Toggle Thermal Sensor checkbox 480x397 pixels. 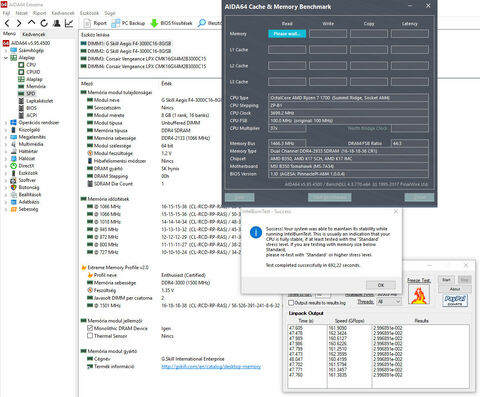point(90,336)
